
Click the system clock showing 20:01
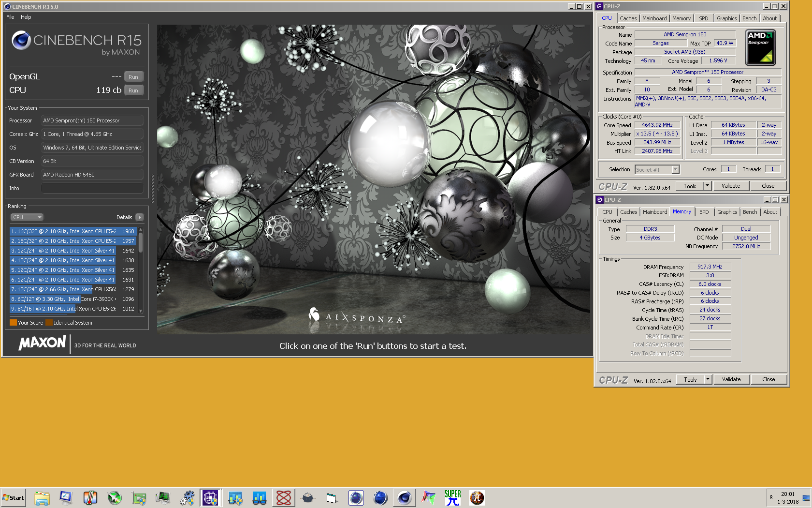(x=788, y=494)
